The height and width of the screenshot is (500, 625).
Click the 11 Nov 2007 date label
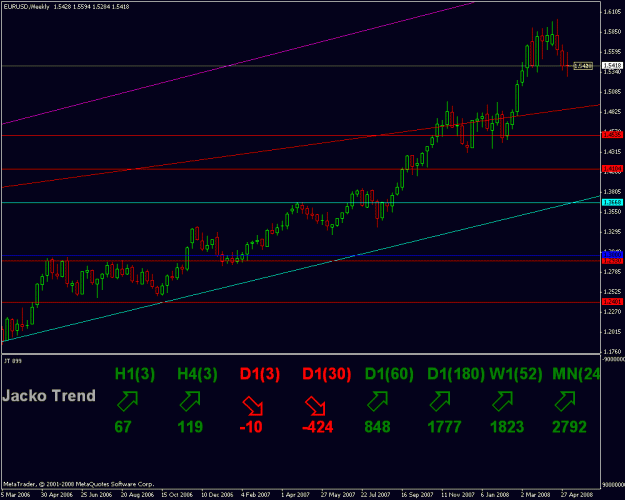click(457, 495)
